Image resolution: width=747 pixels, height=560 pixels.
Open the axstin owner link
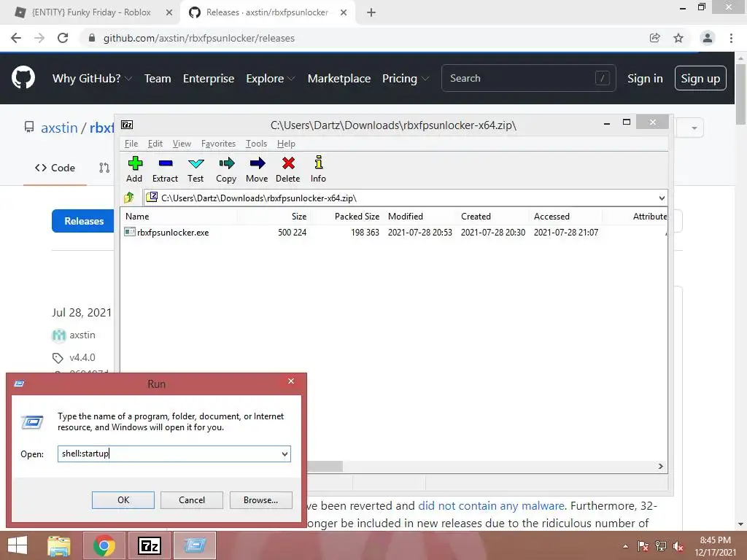coord(59,128)
